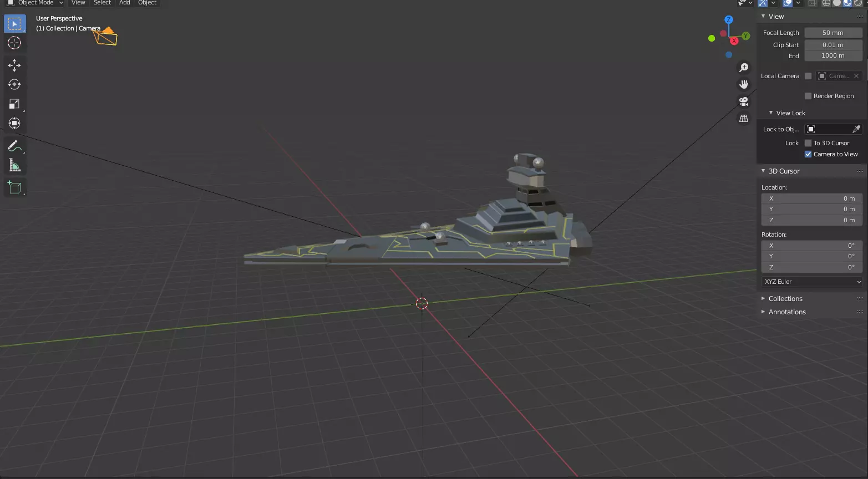
Task: Click the light green negative-Y gizmo dot
Action: (x=712, y=38)
